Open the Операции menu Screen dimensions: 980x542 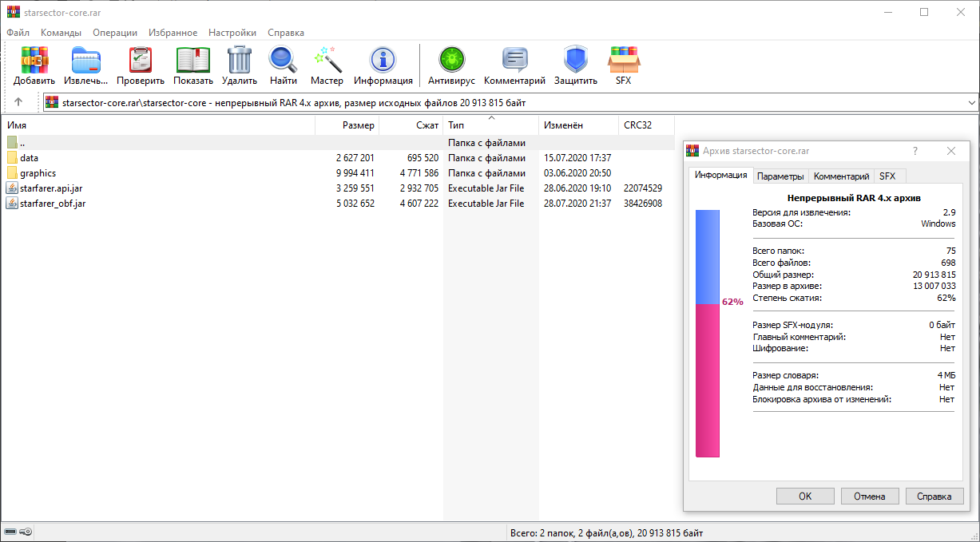click(115, 33)
